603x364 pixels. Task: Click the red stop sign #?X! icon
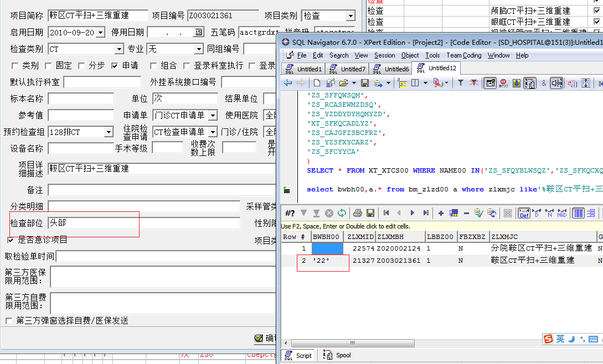[503, 82]
